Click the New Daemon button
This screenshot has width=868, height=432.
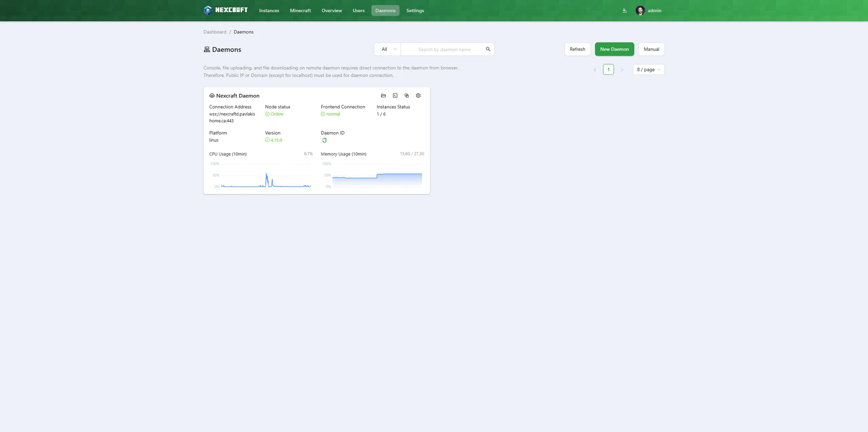click(x=614, y=49)
